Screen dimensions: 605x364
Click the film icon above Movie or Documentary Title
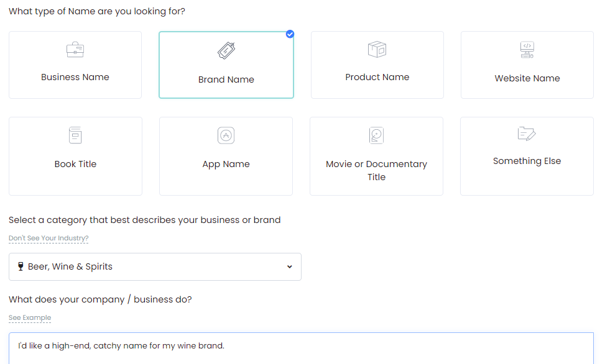click(376, 135)
